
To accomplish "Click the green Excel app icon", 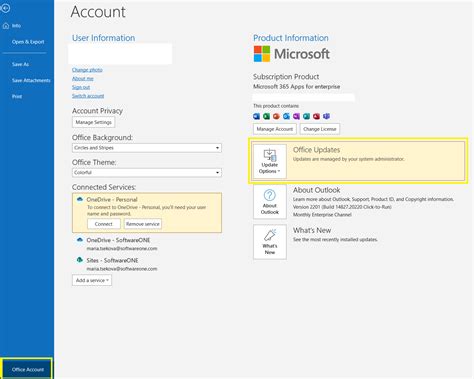I will [x=266, y=116].
